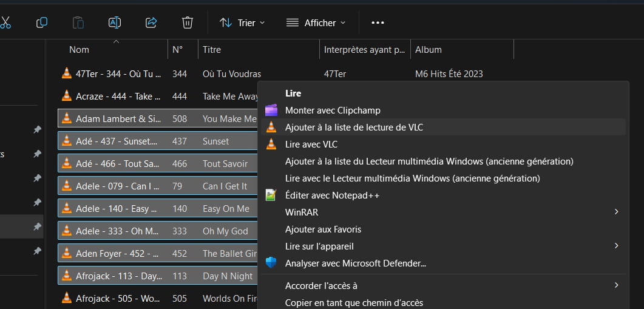Image resolution: width=644 pixels, height=309 pixels.
Task: Open the three-dots more options menu
Action: 378,22
